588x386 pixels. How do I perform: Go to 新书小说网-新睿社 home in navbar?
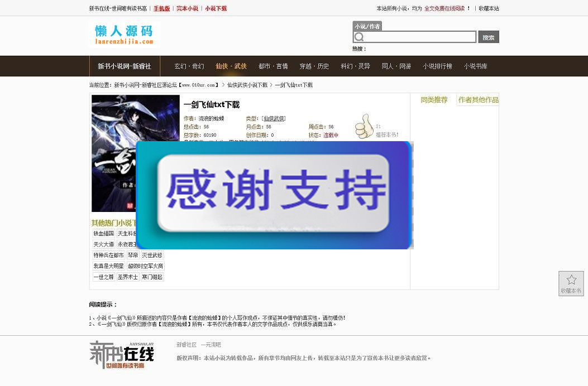click(x=125, y=66)
